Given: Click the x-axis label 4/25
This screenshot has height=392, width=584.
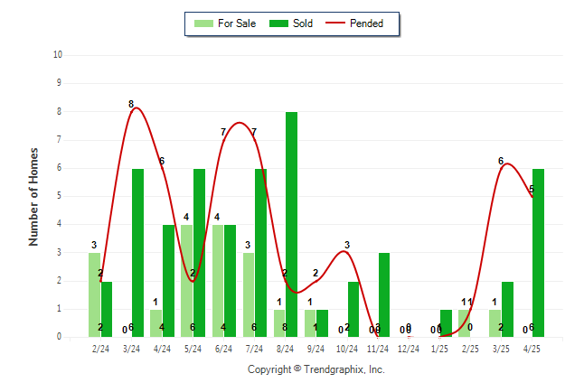Looking at the screenshot, I should click(x=532, y=349).
